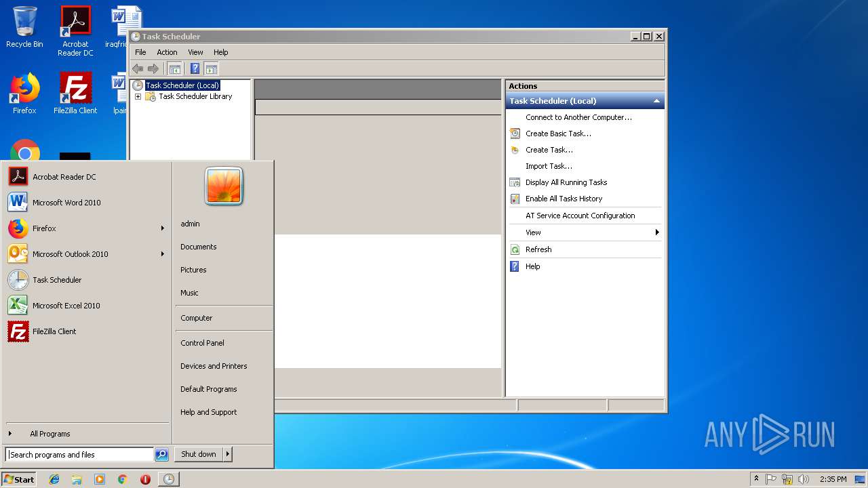This screenshot has width=868, height=488.
Task: Click the volume speaker tray icon
Action: pyautogui.click(x=804, y=479)
